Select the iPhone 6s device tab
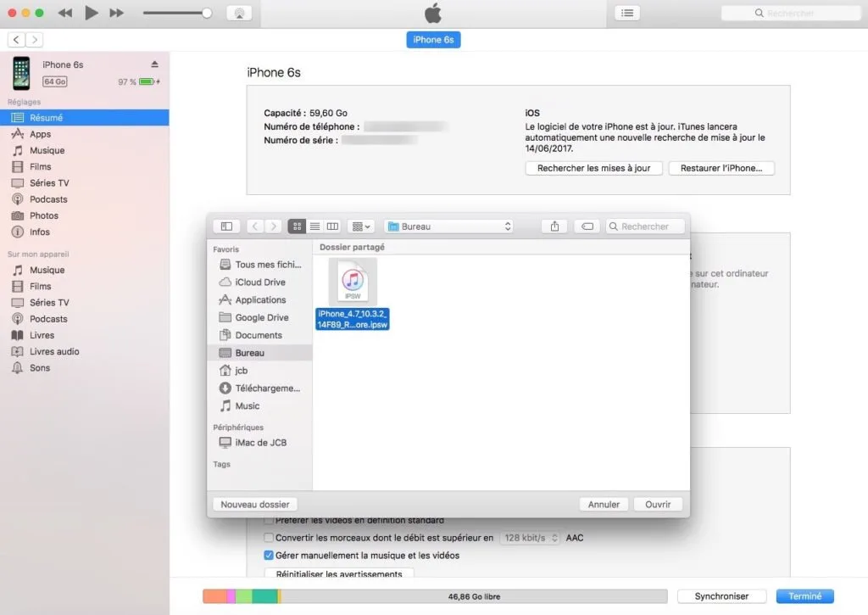This screenshot has height=615, width=868. (433, 39)
